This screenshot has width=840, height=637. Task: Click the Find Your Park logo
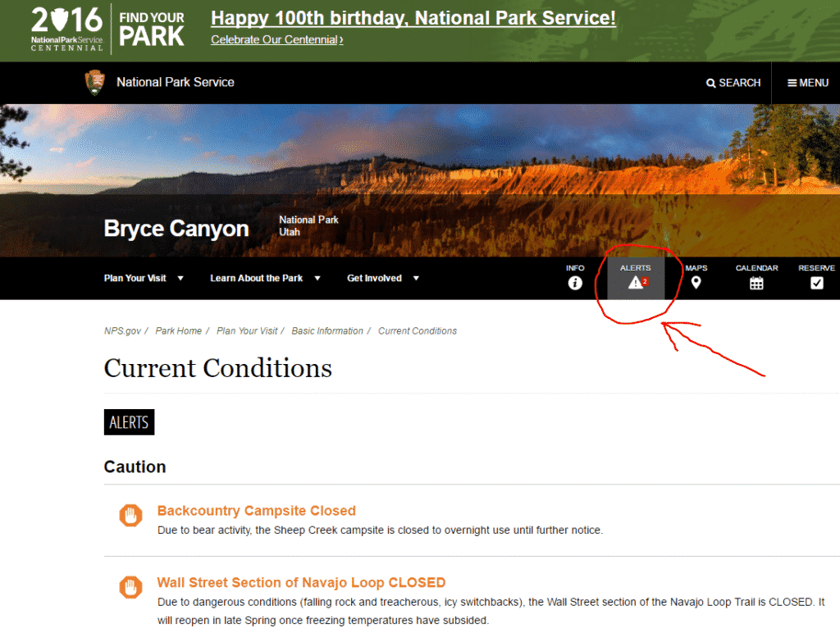coord(152,30)
